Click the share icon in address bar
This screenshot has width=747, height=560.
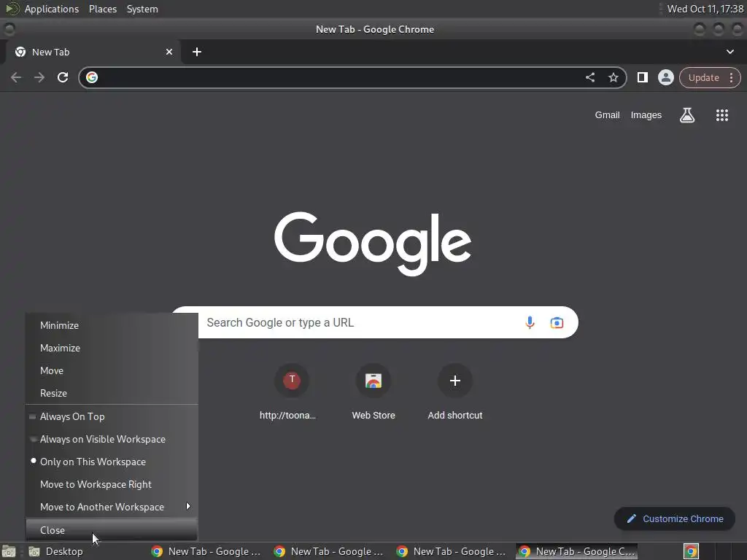tap(589, 77)
